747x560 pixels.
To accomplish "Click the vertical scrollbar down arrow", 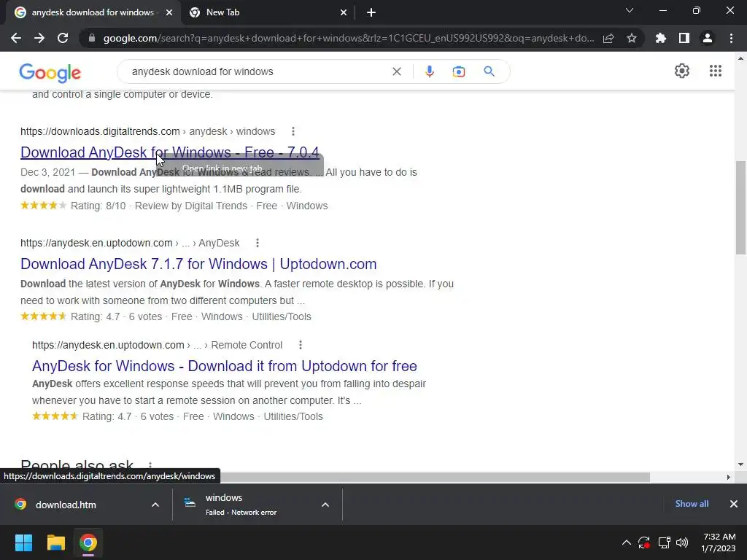I will 740,464.
